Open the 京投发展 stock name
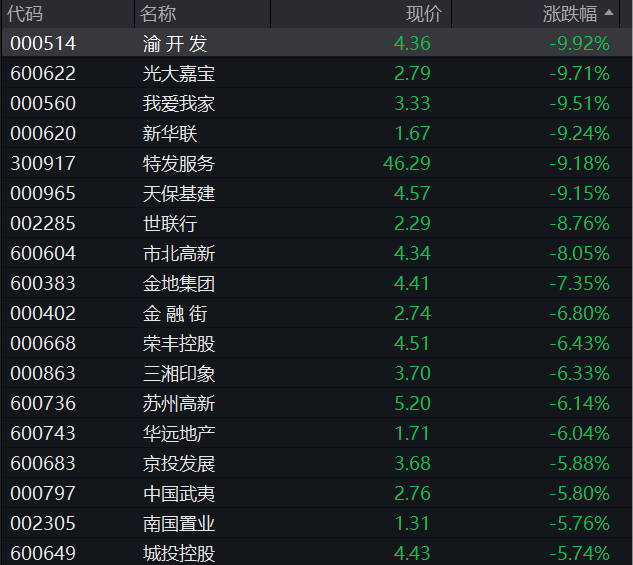 pos(179,463)
